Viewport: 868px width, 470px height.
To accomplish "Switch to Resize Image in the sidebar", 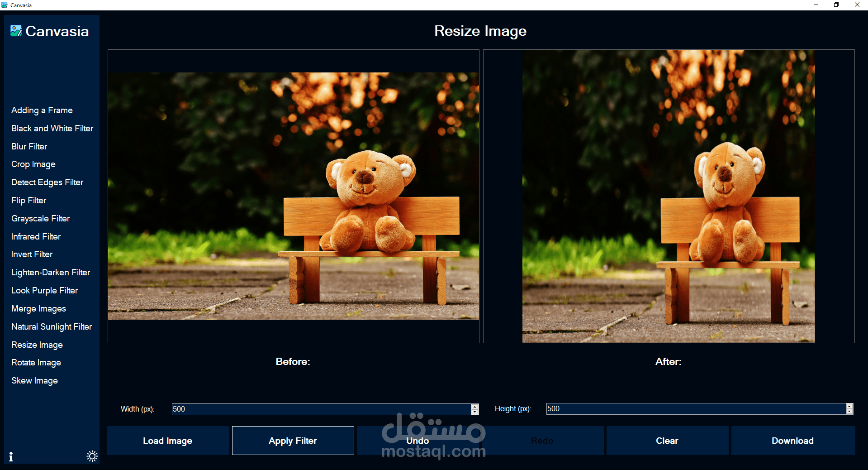I will (37, 345).
